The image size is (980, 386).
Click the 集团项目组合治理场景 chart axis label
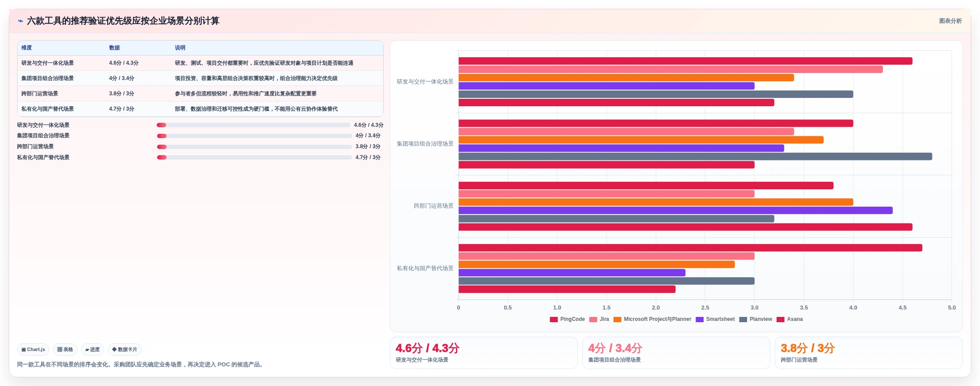click(425, 144)
